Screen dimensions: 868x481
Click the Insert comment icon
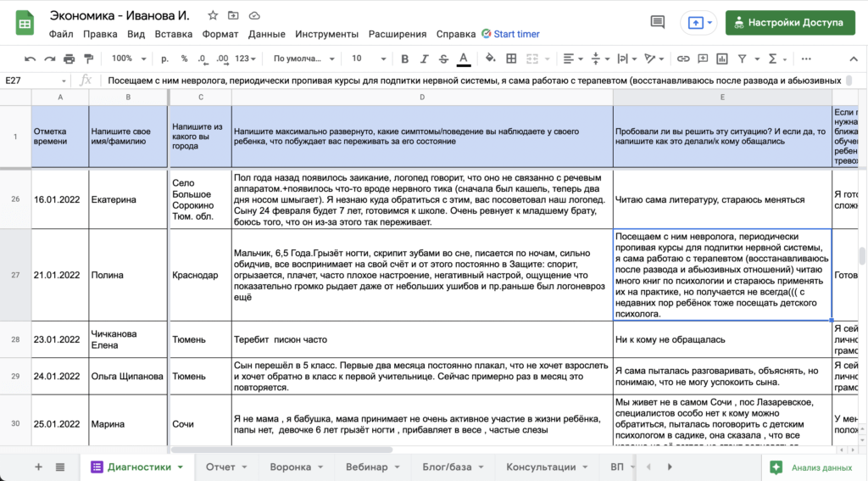(703, 59)
